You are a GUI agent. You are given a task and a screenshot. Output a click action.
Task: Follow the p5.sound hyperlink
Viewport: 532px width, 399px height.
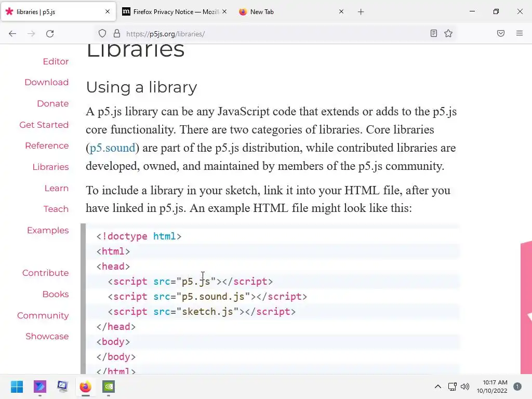click(x=112, y=148)
